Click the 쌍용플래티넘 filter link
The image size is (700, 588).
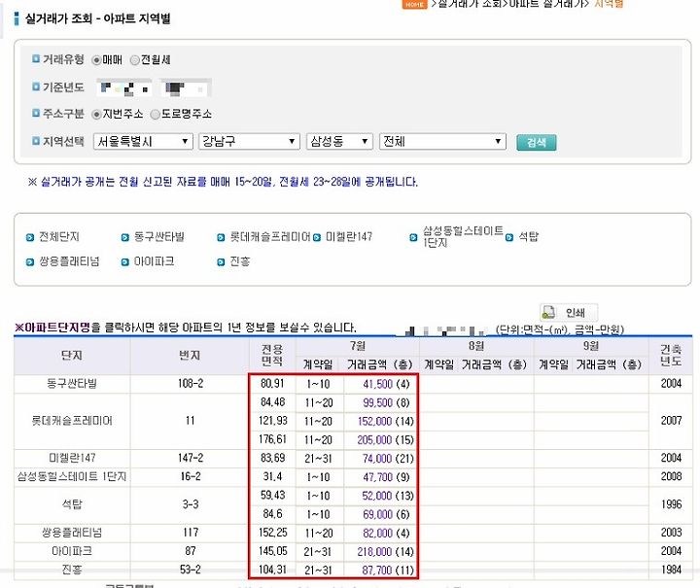(69, 261)
